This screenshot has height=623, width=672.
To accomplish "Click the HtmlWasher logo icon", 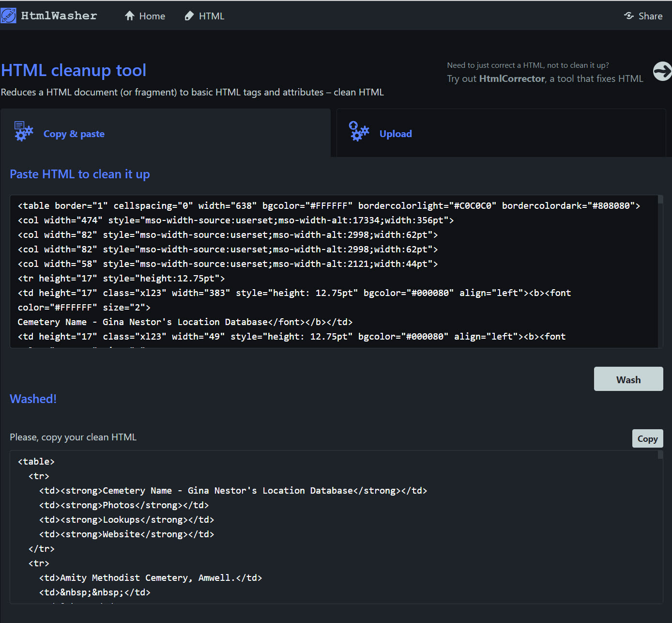I will point(8,16).
